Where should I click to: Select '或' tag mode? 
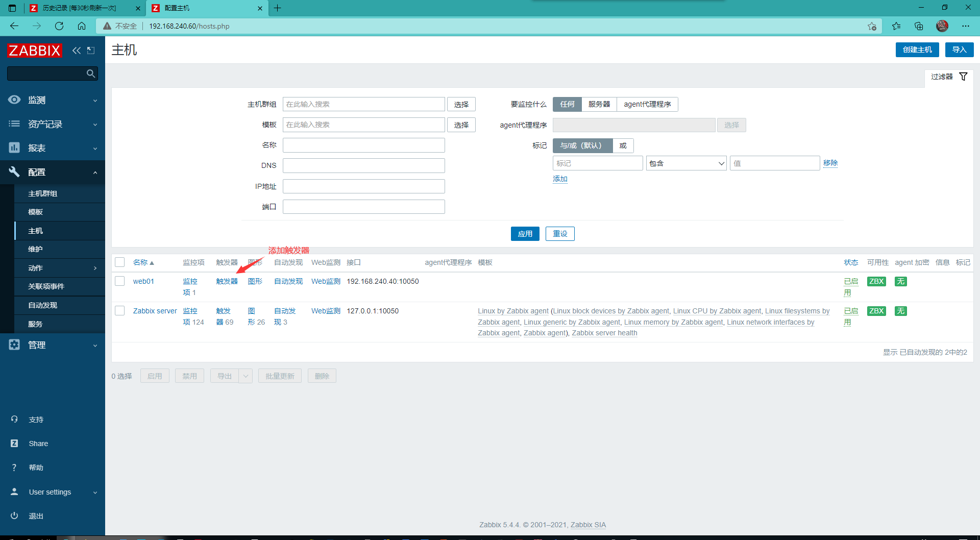coord(623,145)
